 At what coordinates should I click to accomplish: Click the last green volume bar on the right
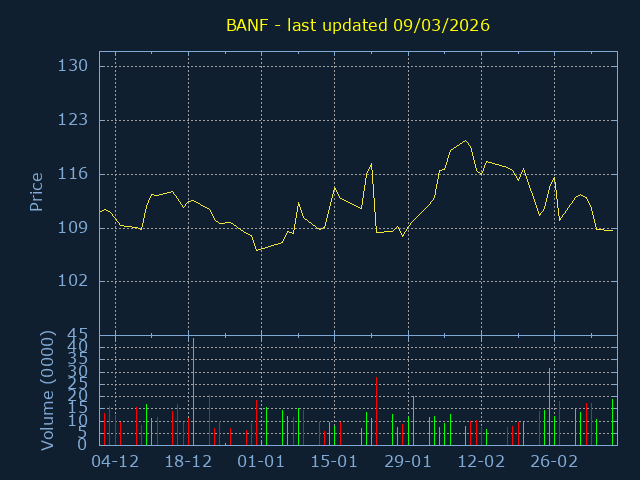pos(612,422)
